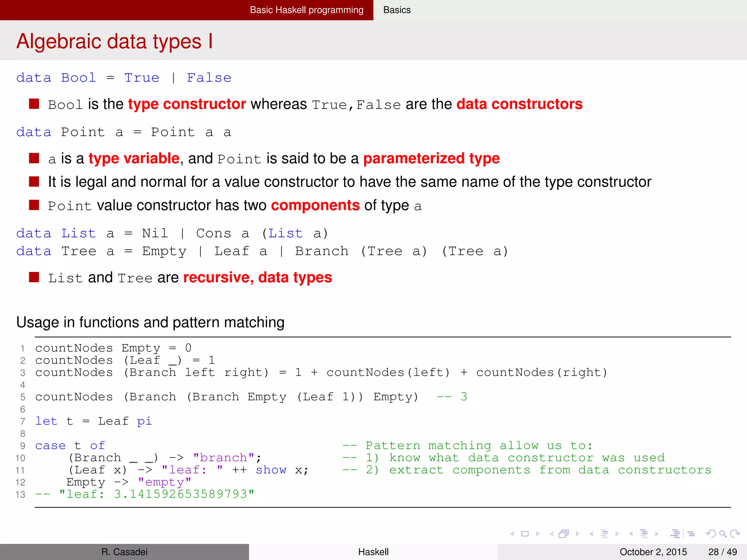
Task: Click code line 3 with Branch left right
Action: click(x=321, y=373)
